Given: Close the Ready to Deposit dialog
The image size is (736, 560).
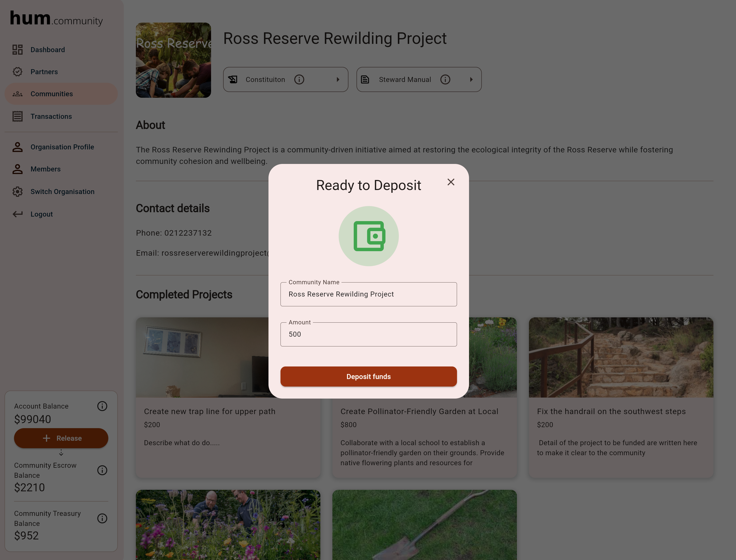Looking at the screenshot, I should 451,182.
